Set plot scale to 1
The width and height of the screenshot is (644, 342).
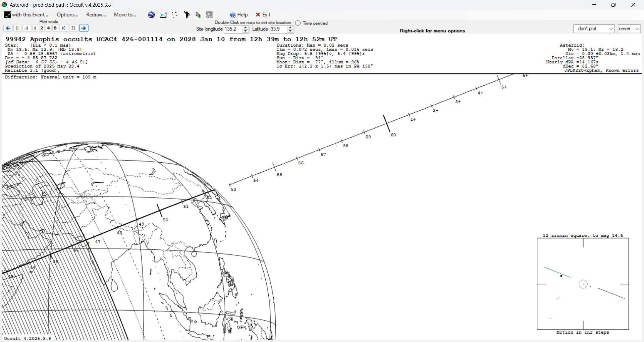[35, 28]
